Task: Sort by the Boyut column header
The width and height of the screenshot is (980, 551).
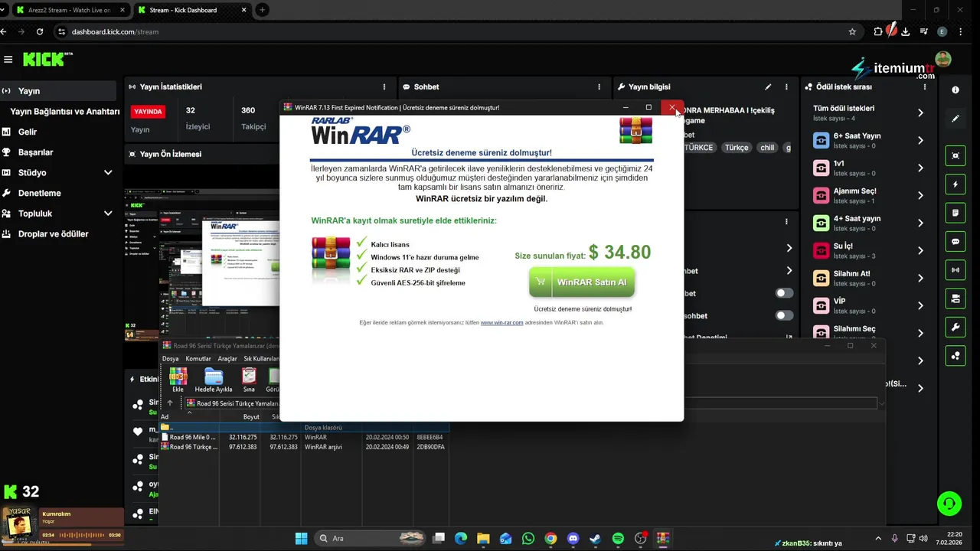Action: (251, 417)
